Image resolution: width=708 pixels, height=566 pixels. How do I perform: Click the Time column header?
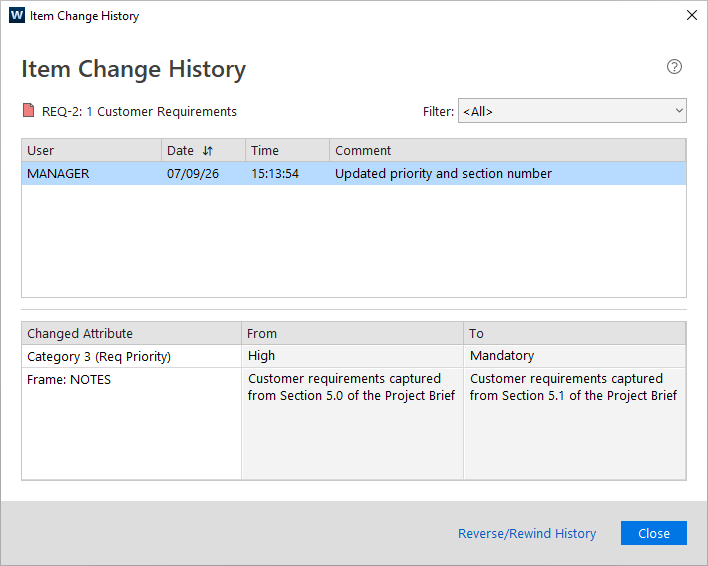(x=287, y=150)
